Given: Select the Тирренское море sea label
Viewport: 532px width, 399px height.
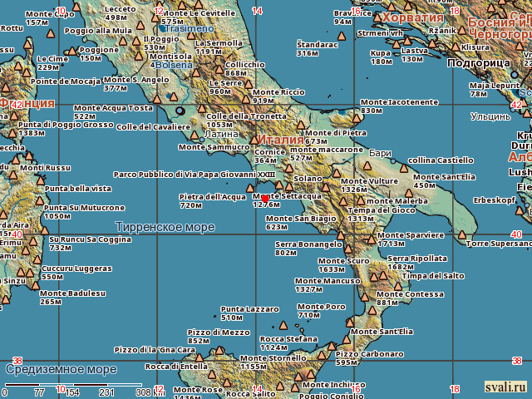Looking at the screenshot, I should pyautogui.click(x=164, y=226).
